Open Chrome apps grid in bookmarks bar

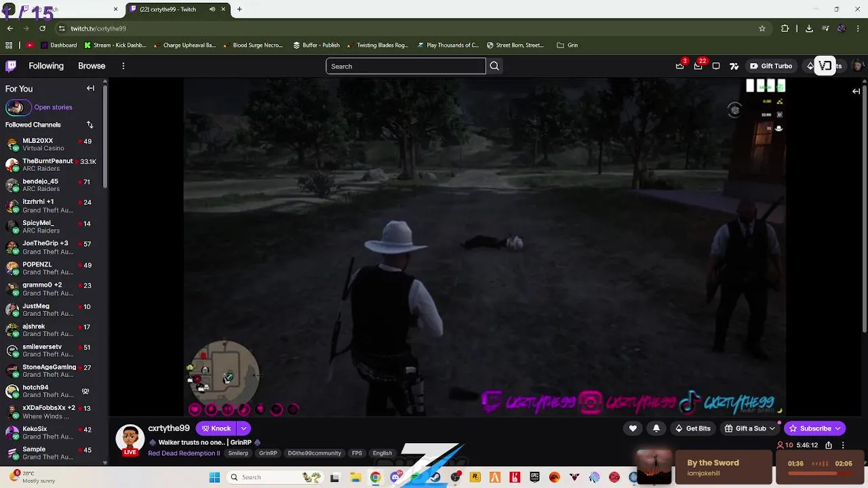pyautogui.click(x=9, y=45)
